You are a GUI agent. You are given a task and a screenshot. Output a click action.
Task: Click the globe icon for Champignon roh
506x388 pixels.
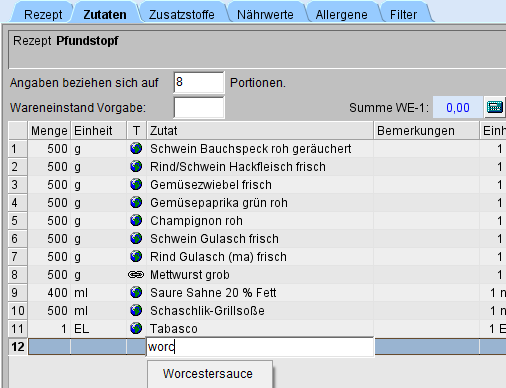[x=136, y=221]
